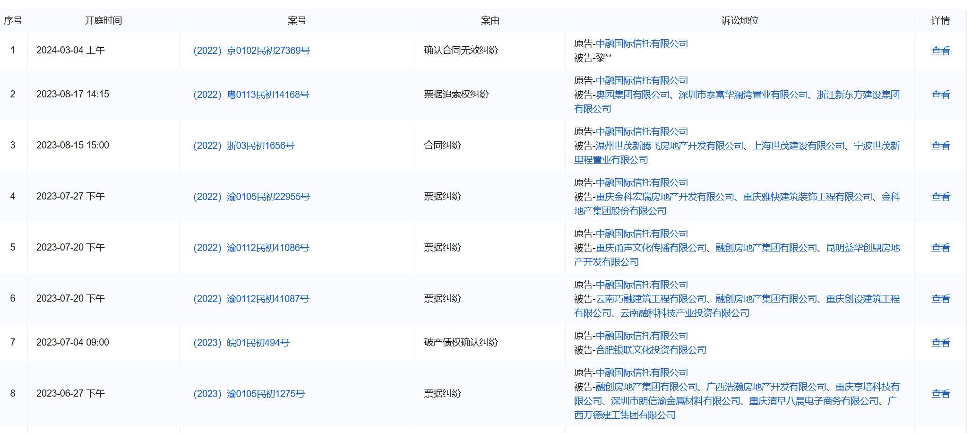
Task: Open 查看 for case 渝0105民初1275号
Action: (x=940, y=394)
